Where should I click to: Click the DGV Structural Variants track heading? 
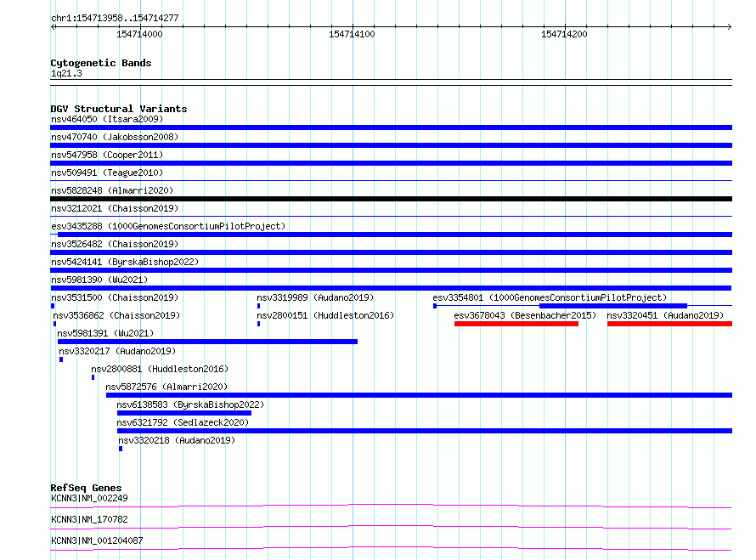click(x=119, y=109)
